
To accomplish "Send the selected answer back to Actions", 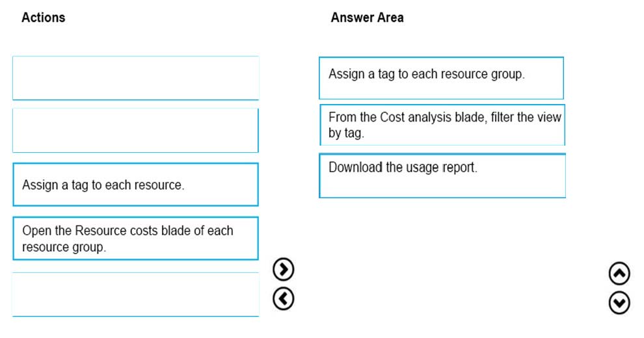I will coord(284,298).
